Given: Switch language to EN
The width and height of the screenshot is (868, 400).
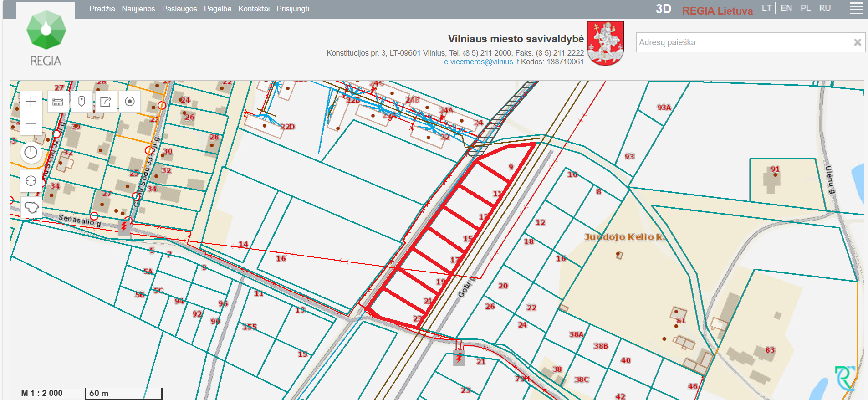Looking at the screenshot, I should tap(786, 8).
